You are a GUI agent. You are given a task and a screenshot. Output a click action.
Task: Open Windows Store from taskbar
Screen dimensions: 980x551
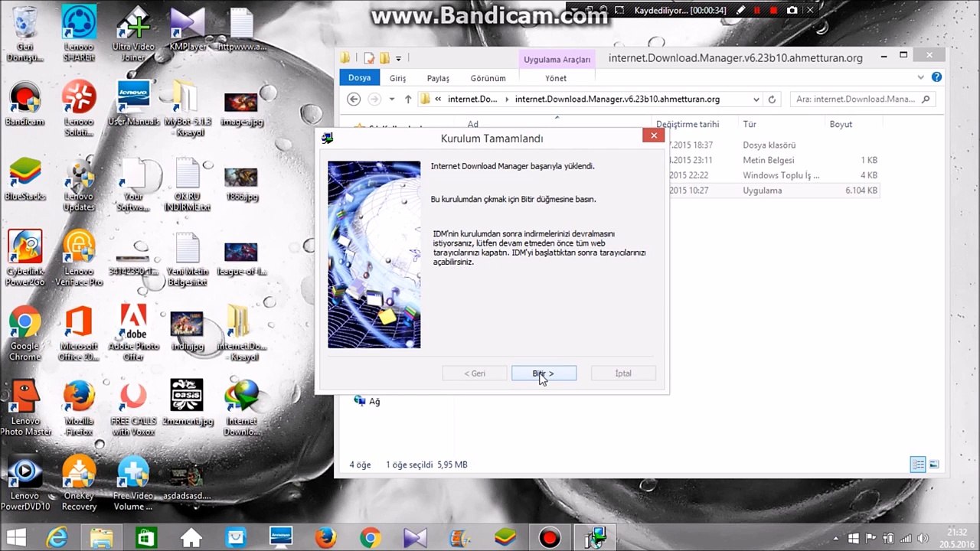(146, 538)
